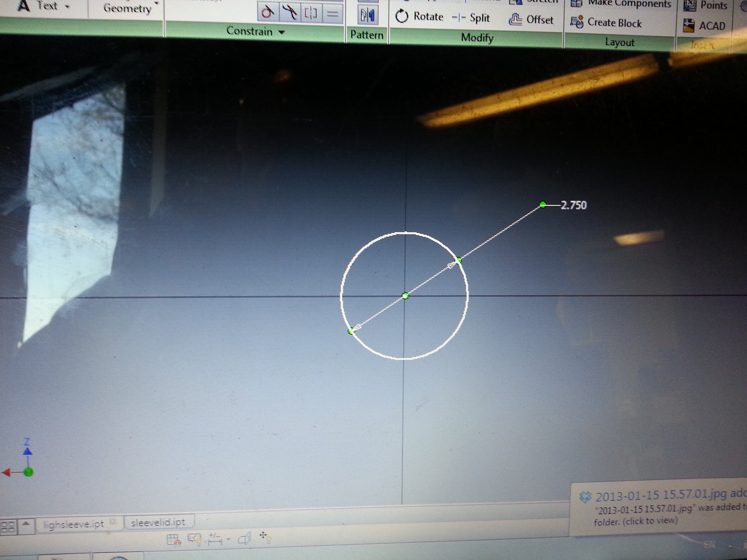Toggle show all constraints status icon
Screen dimensions: 747x560
[195, 539]
